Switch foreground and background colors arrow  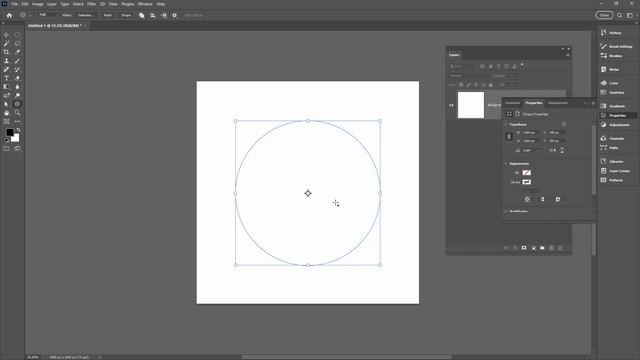coord(18,130)
